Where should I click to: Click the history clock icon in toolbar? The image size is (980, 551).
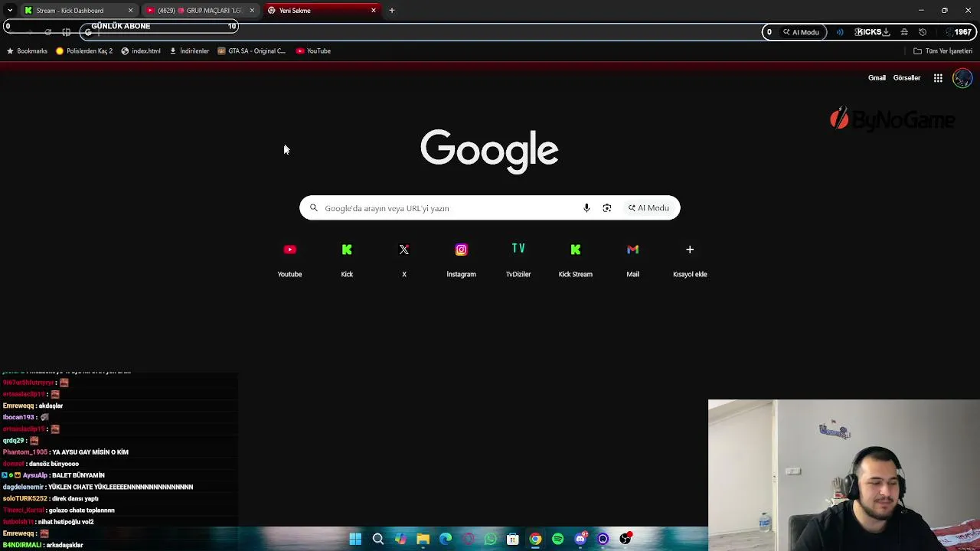click(923, 32)
